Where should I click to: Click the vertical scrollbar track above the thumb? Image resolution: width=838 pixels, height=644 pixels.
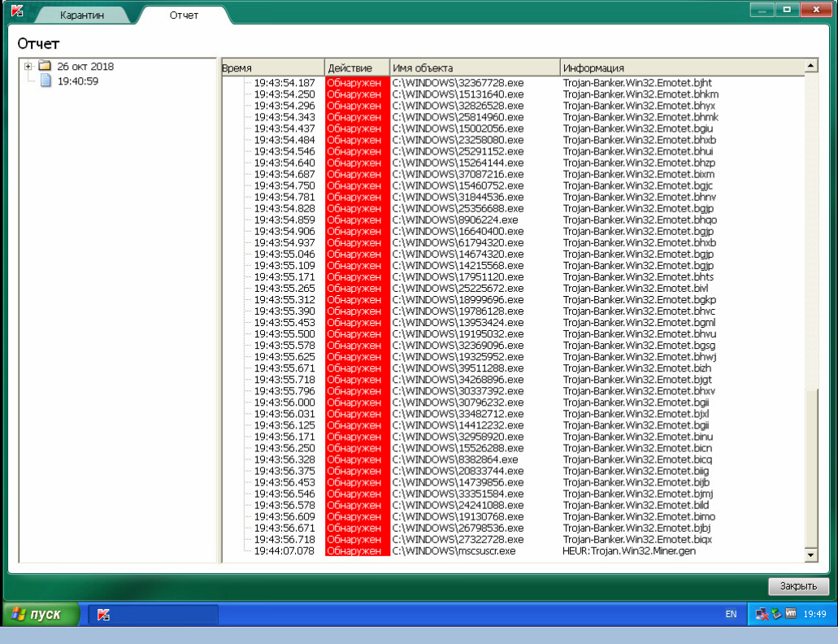pos(810,230)
